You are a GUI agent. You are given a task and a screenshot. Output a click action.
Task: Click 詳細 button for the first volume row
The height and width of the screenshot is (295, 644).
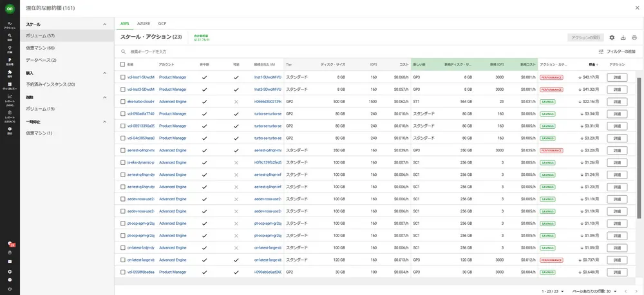[616, 77]
